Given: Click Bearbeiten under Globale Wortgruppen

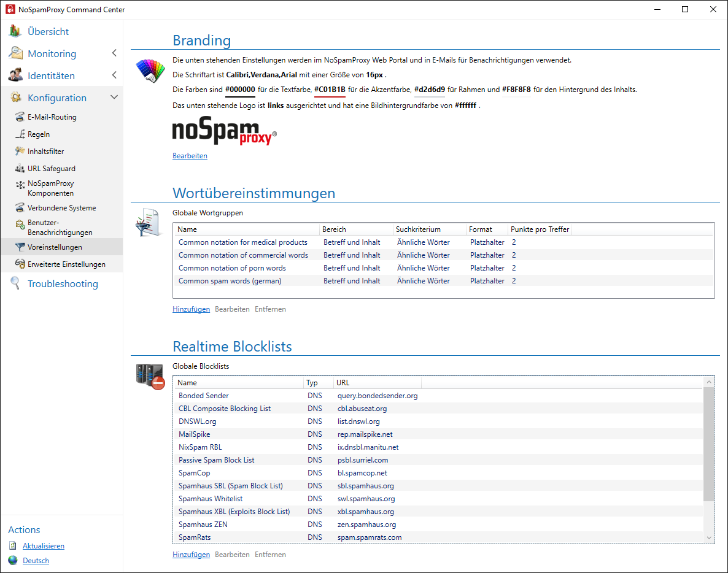Looking at the screenshot, I should coord(232,309).
